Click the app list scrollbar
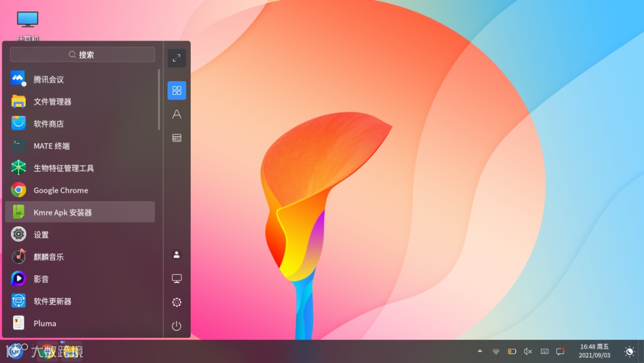Image resolution: width=644 pixels, height=363 pixels. [159, 100]
